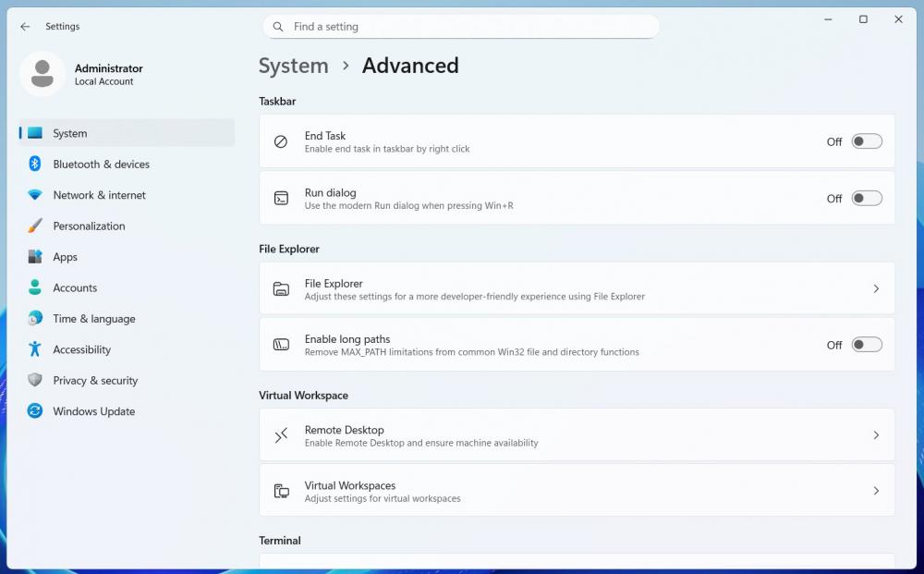Viewport: 924px width, 574px height.
Task: Click the Bluetooth & devices icon in sidebar
Action: (35, 164)
